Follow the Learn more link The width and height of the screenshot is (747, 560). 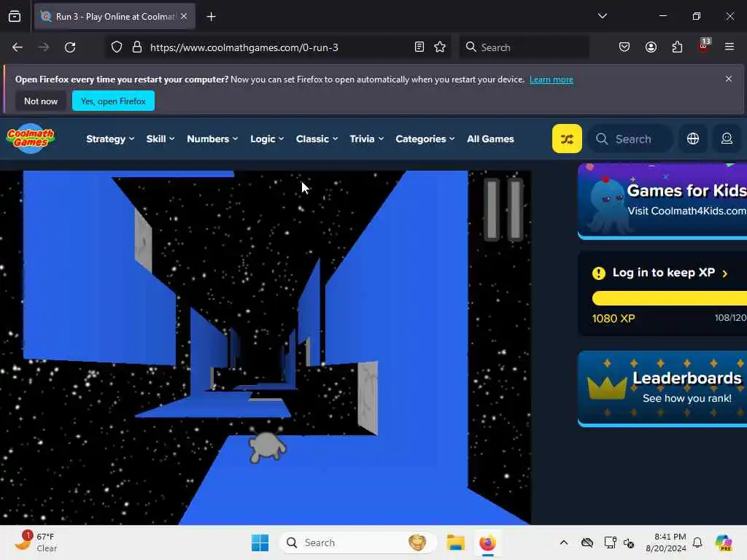pyautogui.click(x=551, y=79)
